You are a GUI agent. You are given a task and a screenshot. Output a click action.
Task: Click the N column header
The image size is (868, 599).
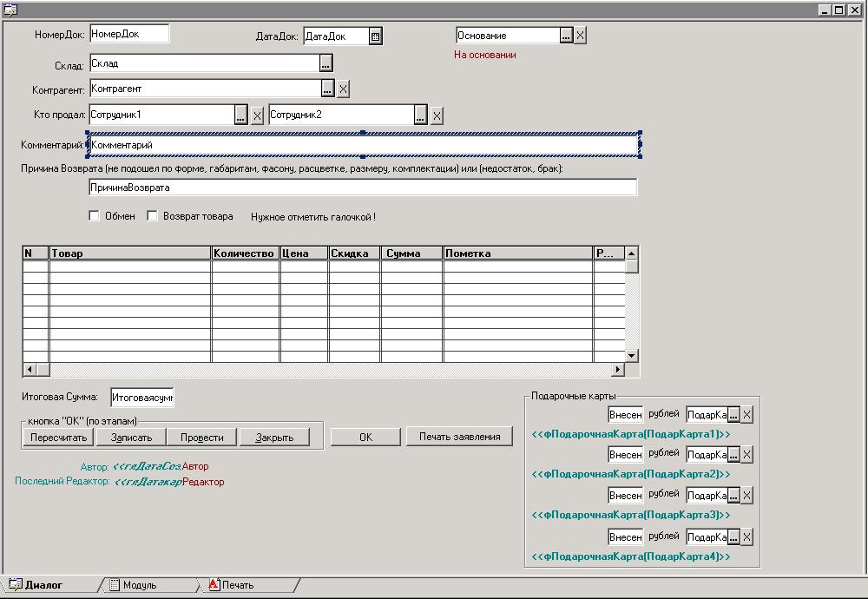click(x=36, y=253)
